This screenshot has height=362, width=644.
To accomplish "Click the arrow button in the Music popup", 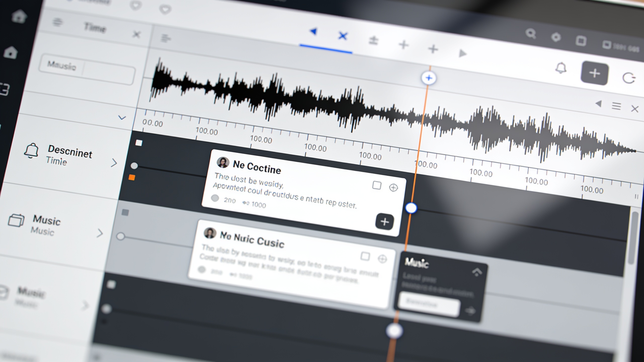I will click(470, 311).
